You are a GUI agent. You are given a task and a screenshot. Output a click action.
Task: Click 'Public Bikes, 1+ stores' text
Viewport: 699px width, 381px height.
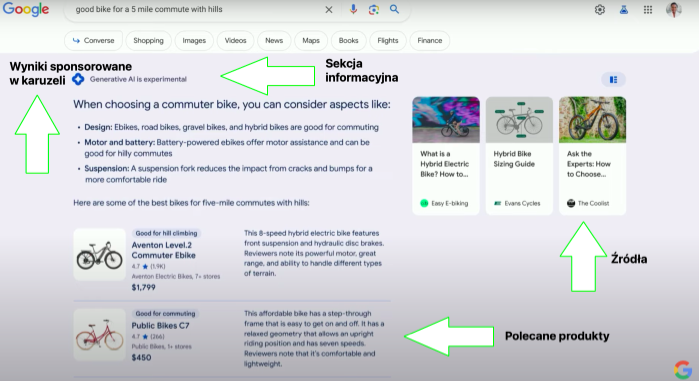(x=161, y=346)
